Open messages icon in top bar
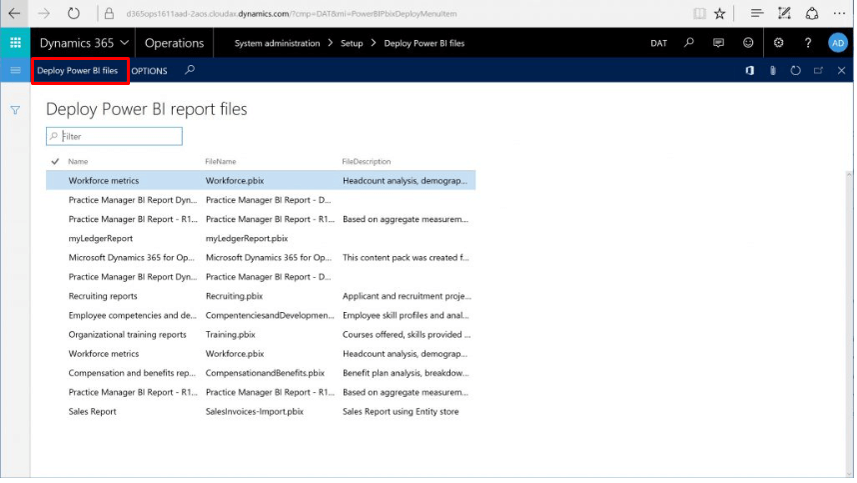The image size is (857, 483). [x=718, y=43]
